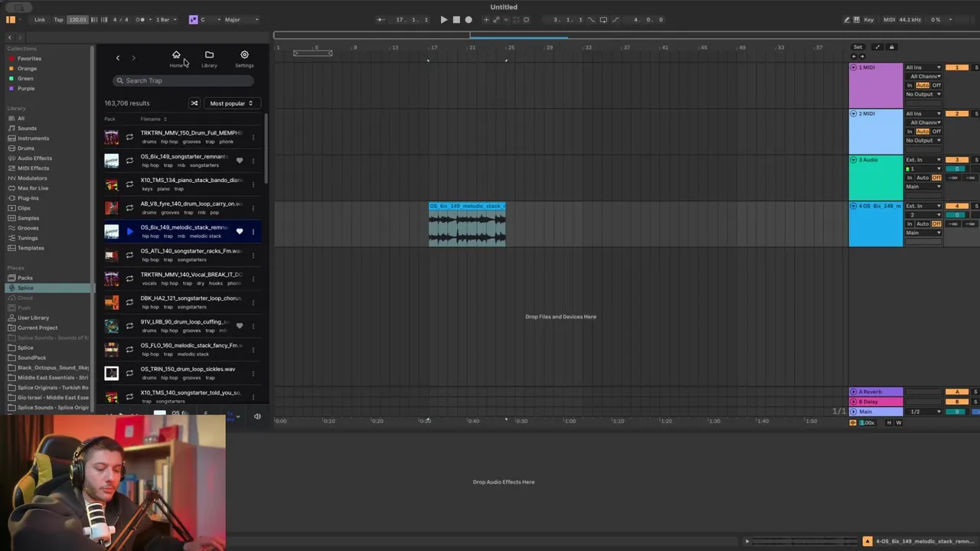Open Max for Live category
Image resolution: width=980 pixels, height=551 pixels.
33,188
